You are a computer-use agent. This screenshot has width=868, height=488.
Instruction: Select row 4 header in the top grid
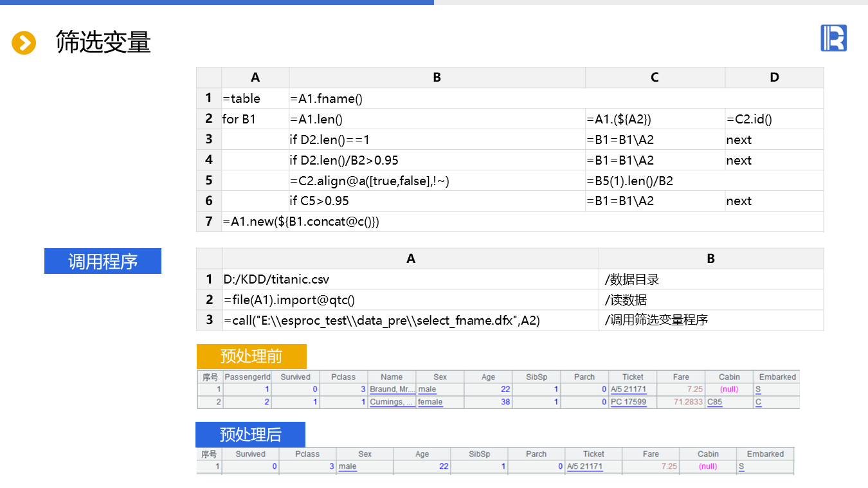point(209,160)
